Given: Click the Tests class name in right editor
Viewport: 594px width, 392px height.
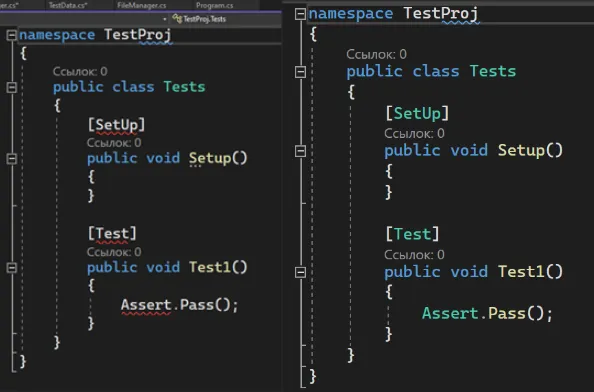Looking at the screenshot, I should coord(493,71).
